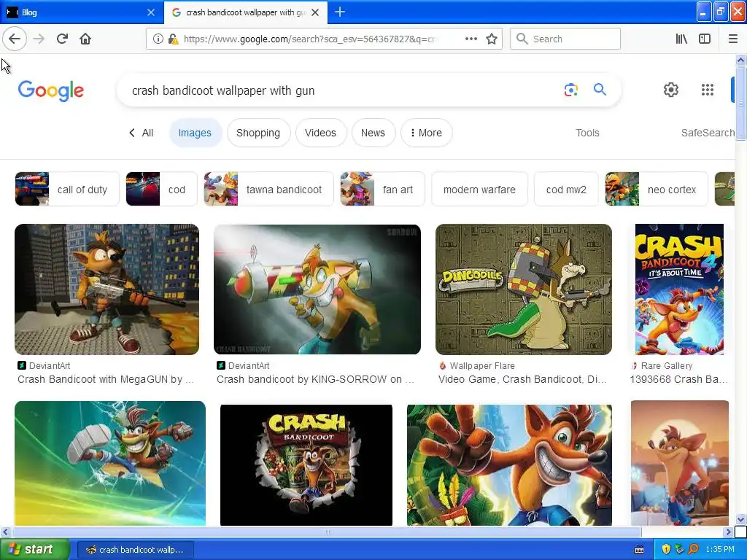Screen dimensions: 747x560
Task: Click the blue Google search magnifier
Action: (x=600, y=89)
